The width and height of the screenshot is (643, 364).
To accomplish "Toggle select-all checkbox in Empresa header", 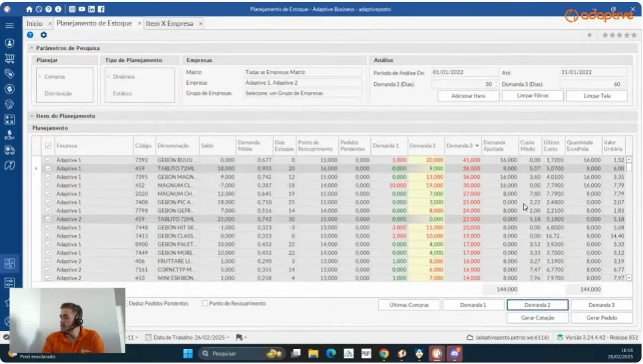I will click(48, 146).
